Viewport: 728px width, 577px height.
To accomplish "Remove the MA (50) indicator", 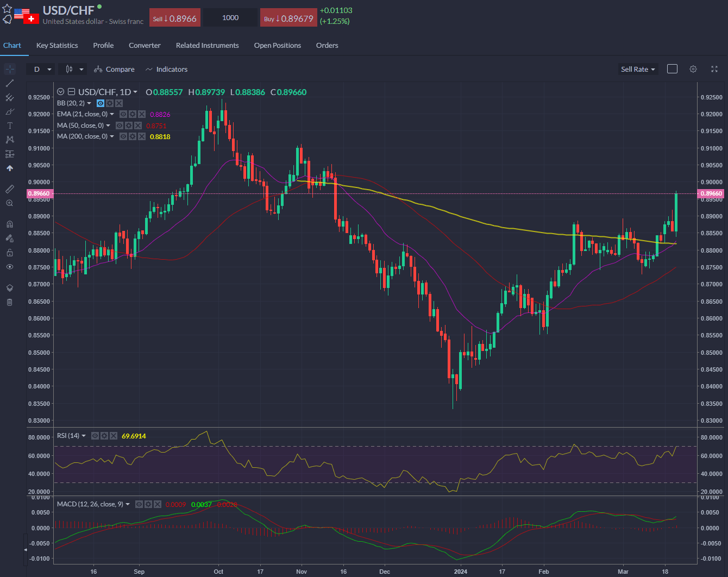I will (137, 126).
